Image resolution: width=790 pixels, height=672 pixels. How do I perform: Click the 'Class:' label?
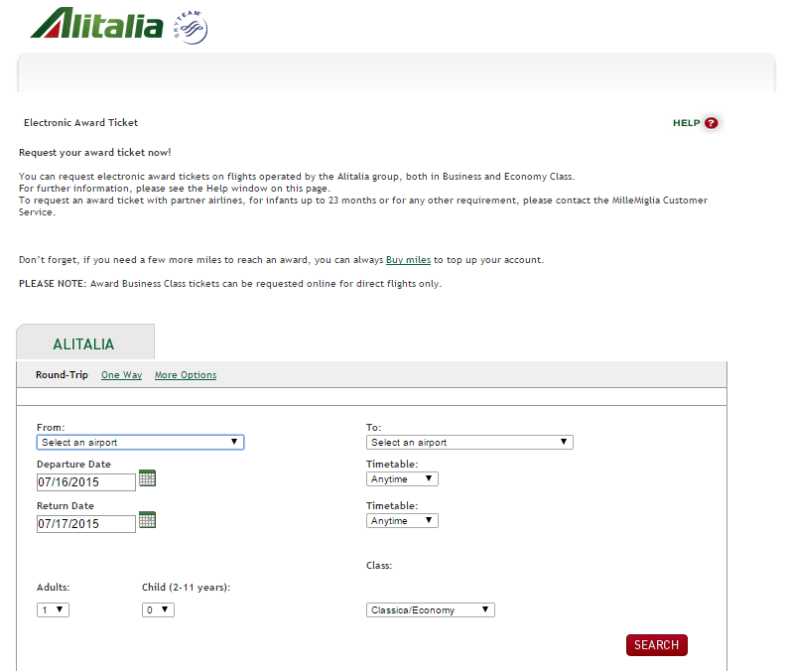(x=379, y=566)
